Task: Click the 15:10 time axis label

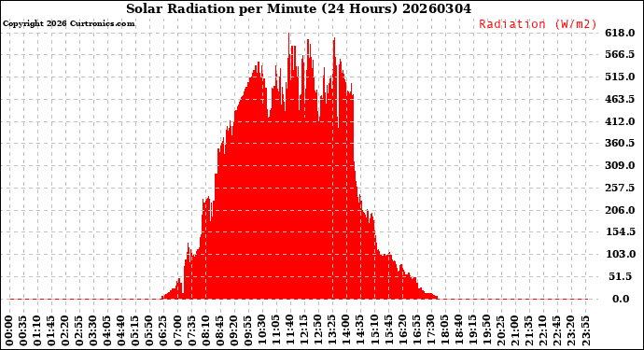Action: pyautogui.click(x=374, y=331)
